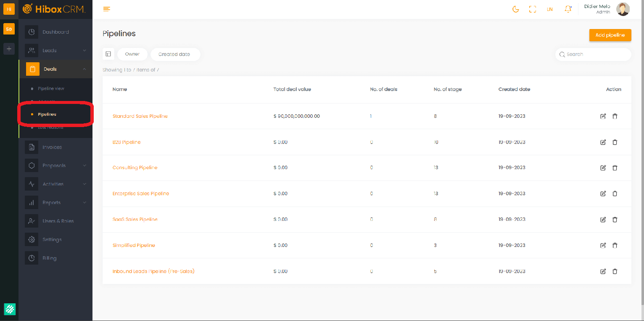The image size is (644, 321).
Task: Open the notifications bell
Action: [568, 9]
